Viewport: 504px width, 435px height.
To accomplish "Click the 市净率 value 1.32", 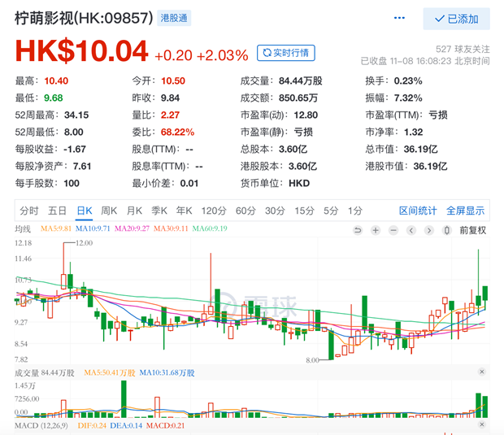I will pyautogui.click(x=413, y=133).
